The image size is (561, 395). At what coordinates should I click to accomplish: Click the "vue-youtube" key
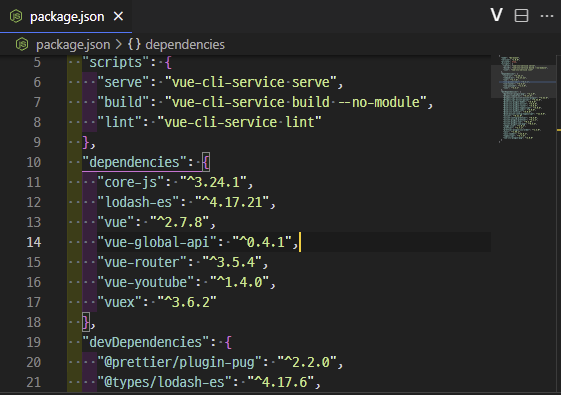click(x=146, y=283)
